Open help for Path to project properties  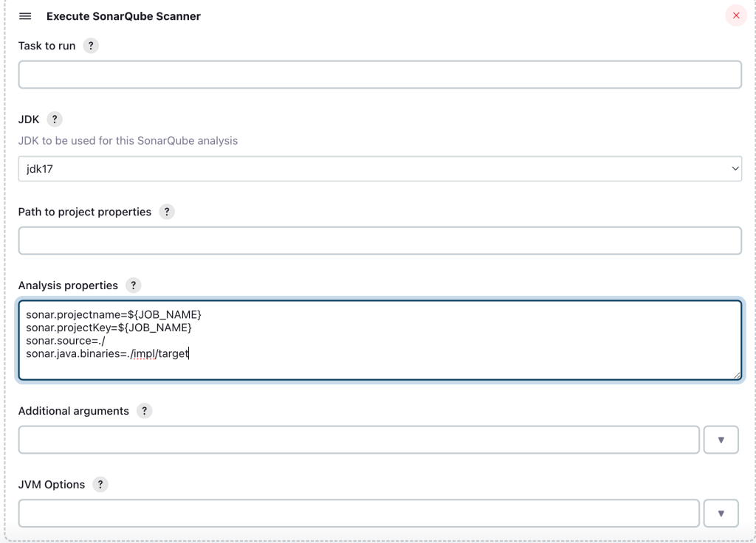[167, 212]
